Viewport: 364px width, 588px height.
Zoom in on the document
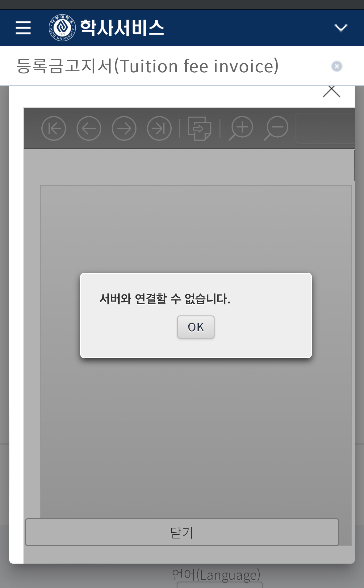click(241, 128)
